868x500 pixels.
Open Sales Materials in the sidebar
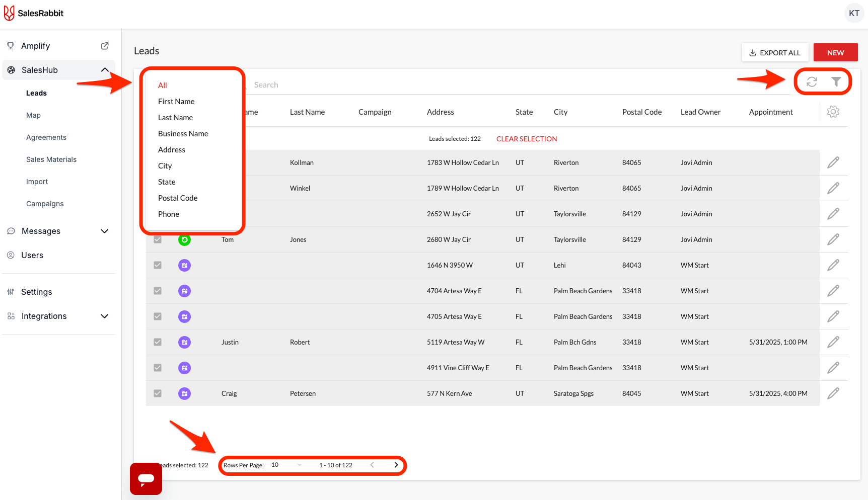click(51, 159)
